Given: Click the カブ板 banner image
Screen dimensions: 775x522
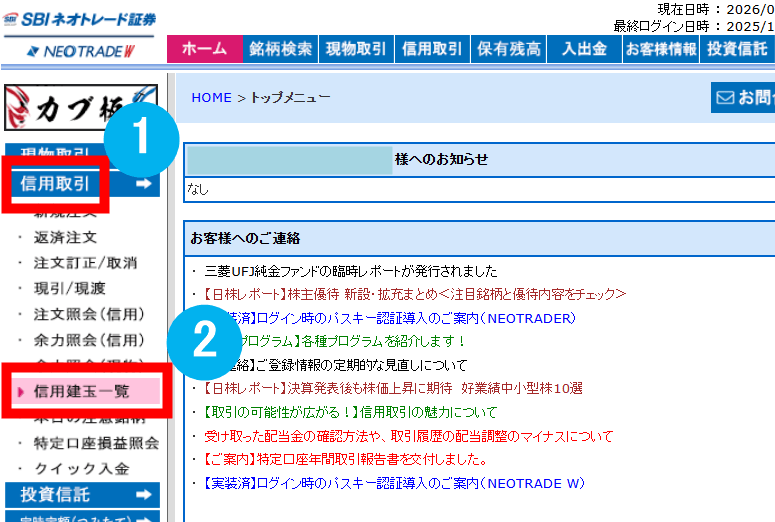Looking at the screenshot, I should coord(81,107).
